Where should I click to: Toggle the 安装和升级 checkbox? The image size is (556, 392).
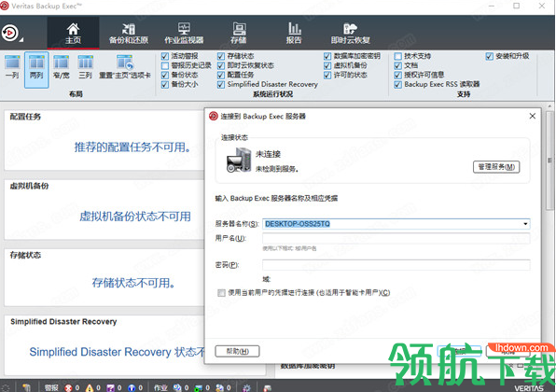point(490,56)
